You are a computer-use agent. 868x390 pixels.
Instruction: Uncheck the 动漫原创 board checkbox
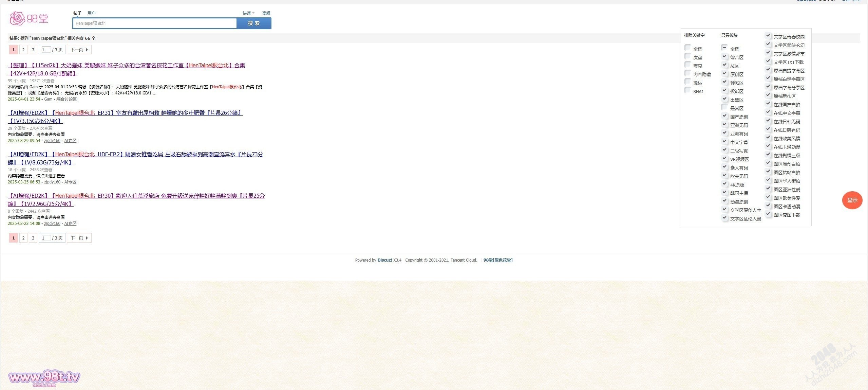(724, 200)
